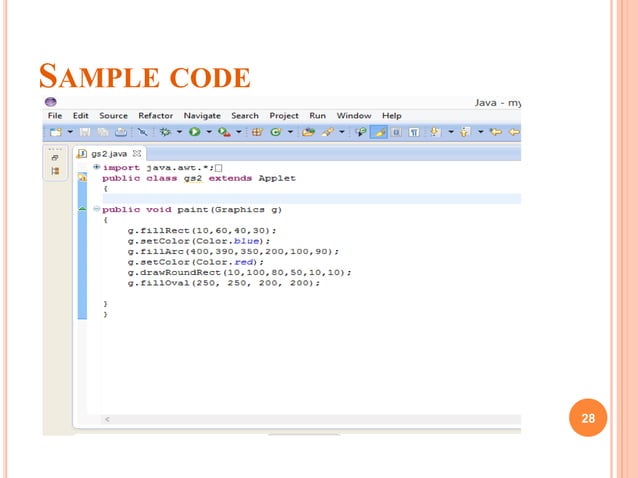Toggle Block Selection Mode icon
The image size is (638, 478).
(x=396, y=132)
